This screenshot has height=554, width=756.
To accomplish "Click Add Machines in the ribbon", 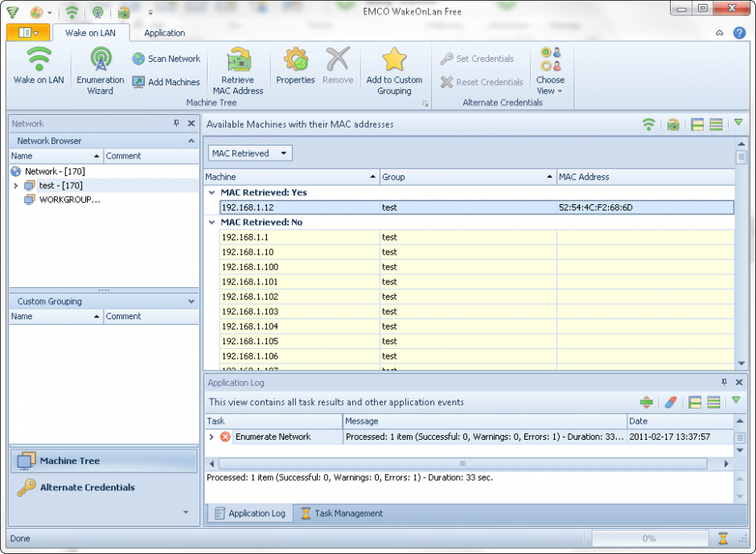I will pos(166,82).
